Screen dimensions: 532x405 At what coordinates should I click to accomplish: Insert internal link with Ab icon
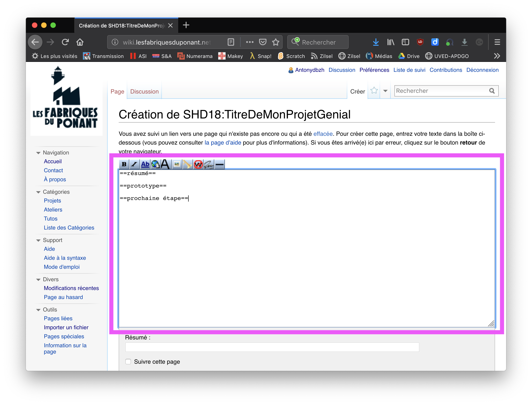coord(145,164)
